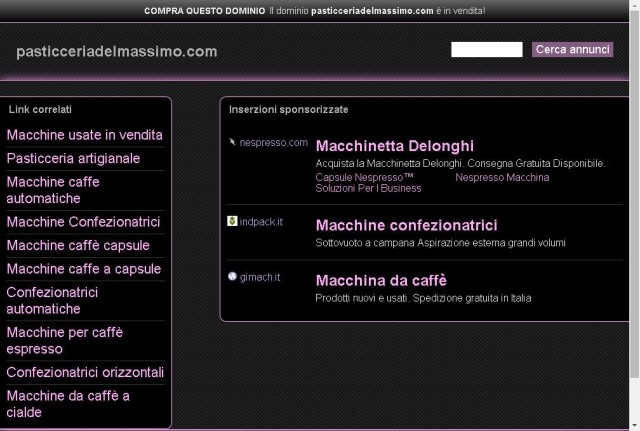Click the Inserzioni sponsorizzate heading
The width and height of the screenshot is (640, 431).
pos(289,109)
